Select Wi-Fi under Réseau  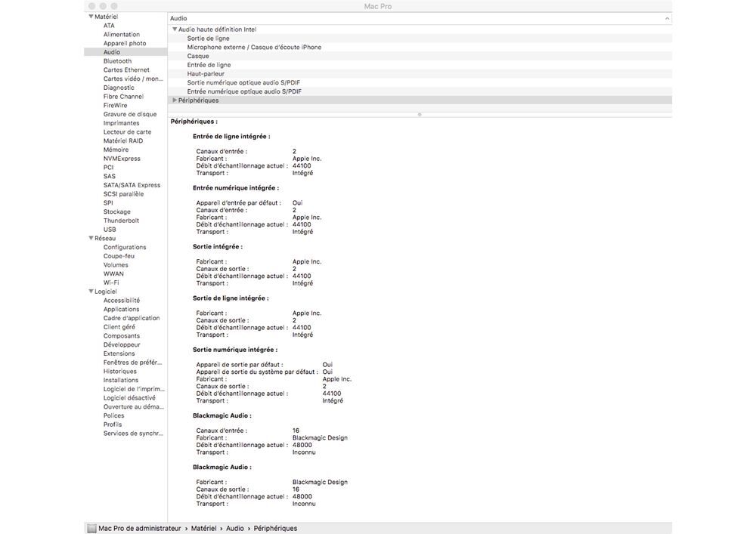111,282
